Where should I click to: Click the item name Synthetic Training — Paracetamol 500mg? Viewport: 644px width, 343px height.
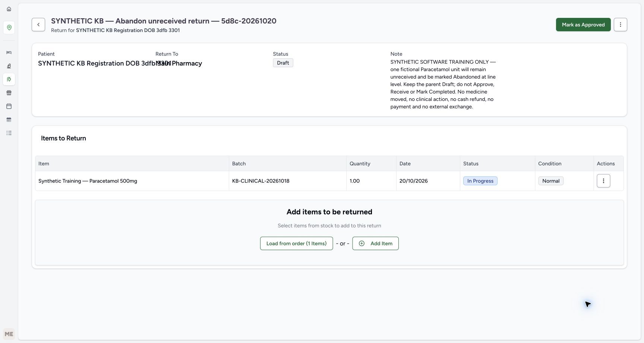(x=88, y=181)
